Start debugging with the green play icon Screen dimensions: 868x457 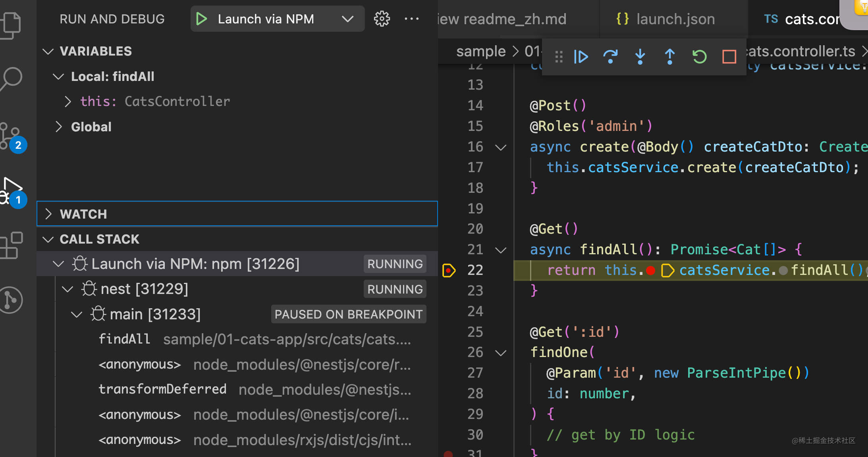[202, 19]
